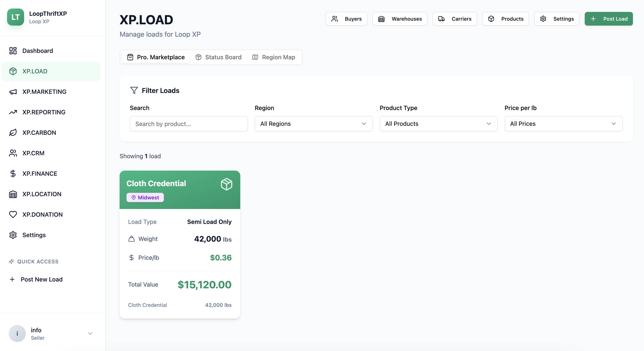Open the Region dropdown set to All Regions
This screenshot has width=644, height=351.
point(313,124)
